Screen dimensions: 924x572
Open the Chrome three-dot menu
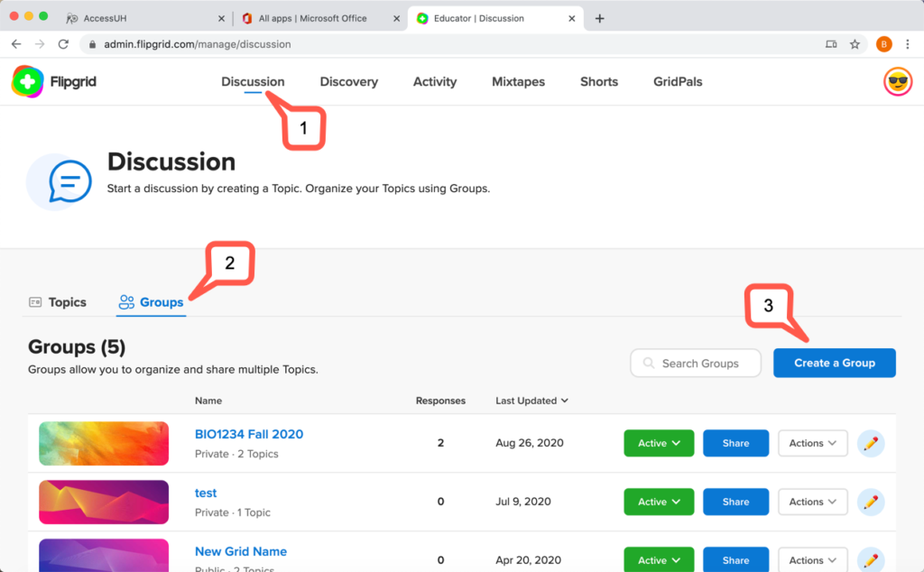pyautogui.click(x=908, y=44)
